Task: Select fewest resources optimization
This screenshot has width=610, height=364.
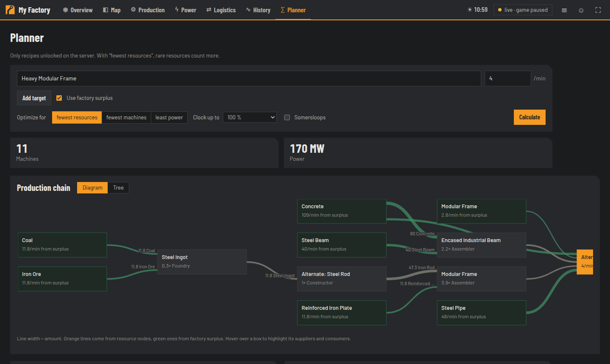Action: click(x=77, y=117)
